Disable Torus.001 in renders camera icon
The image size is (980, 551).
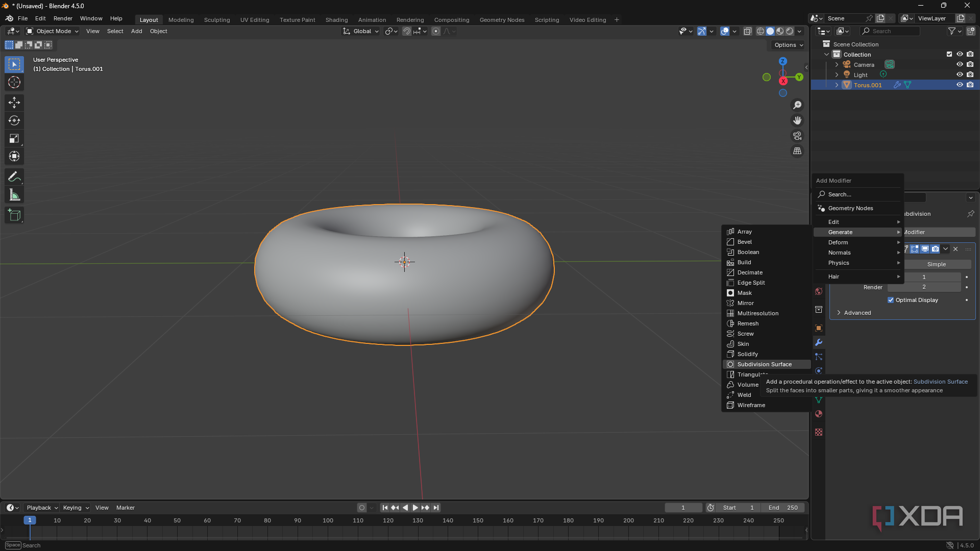pyautogui.click(x=970, y=85)
